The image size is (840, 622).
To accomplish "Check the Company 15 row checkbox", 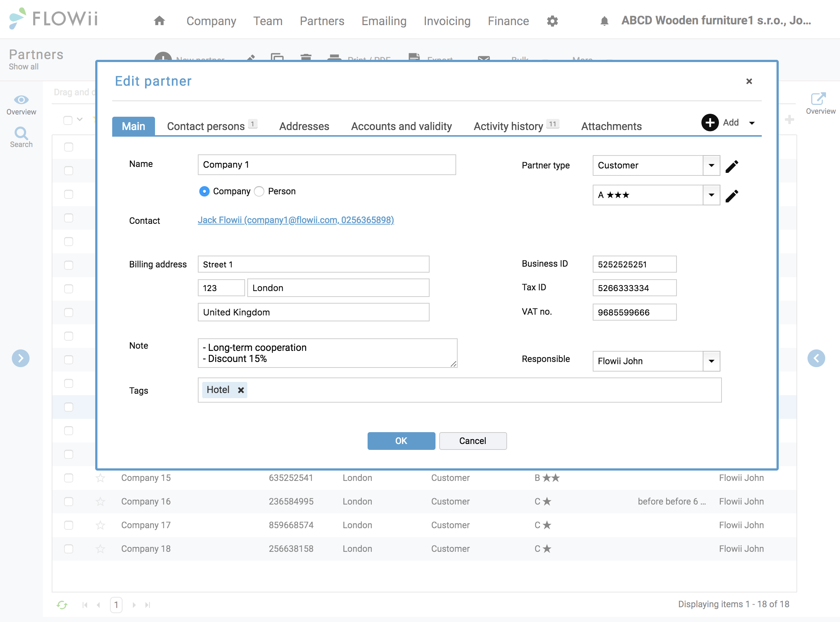I will (69, 478).
